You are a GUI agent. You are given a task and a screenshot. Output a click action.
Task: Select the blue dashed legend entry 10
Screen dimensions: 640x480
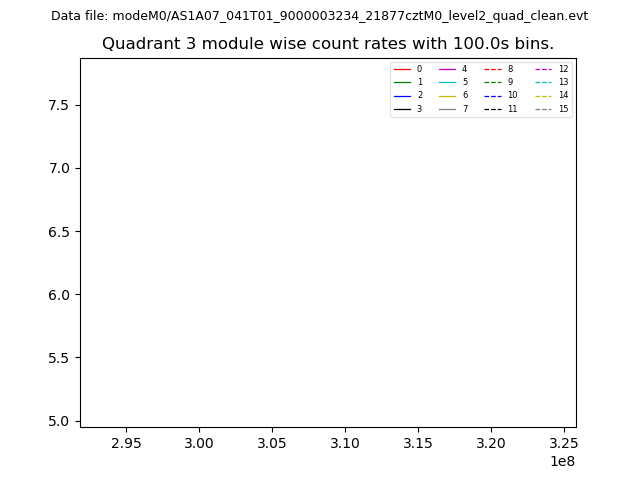501,95
